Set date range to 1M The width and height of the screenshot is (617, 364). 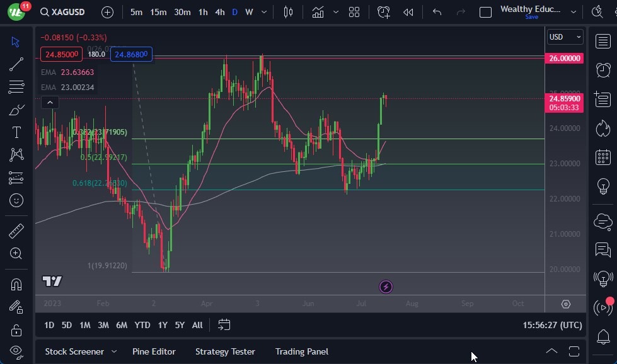(x=84, y=325)
